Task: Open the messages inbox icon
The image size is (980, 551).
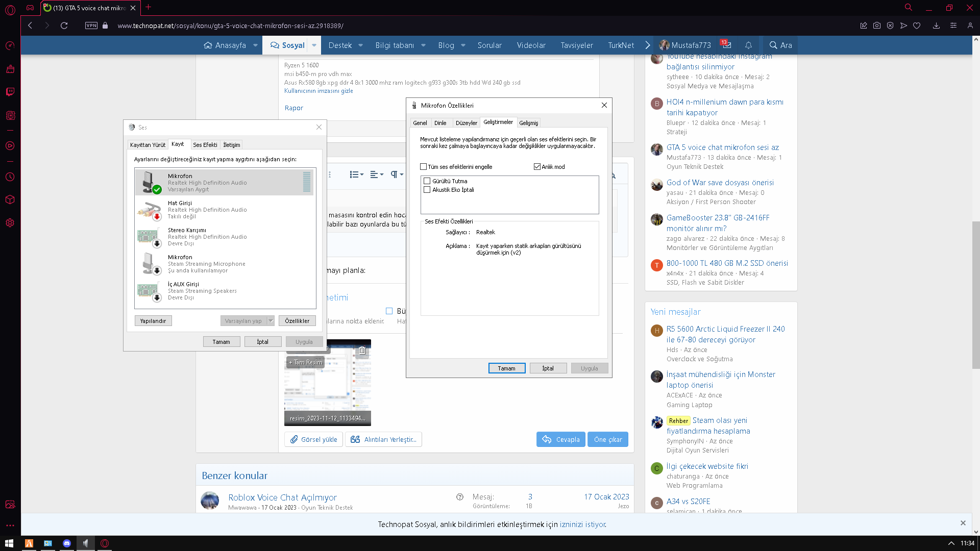Action: [x=726, y=45]
